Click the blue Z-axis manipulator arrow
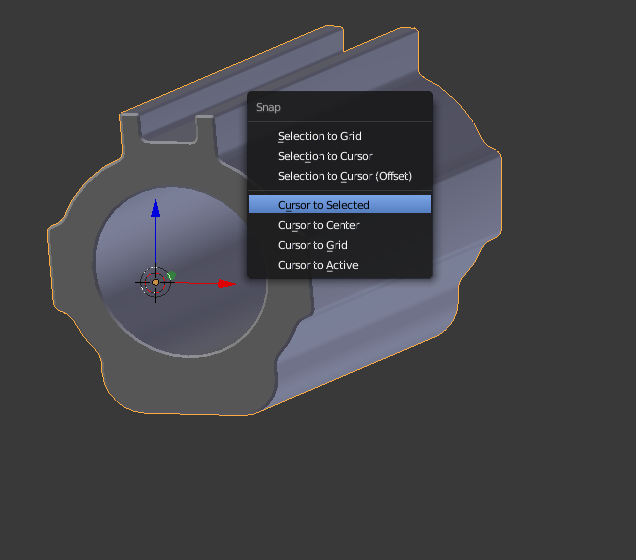 click(x=155, y=208)
